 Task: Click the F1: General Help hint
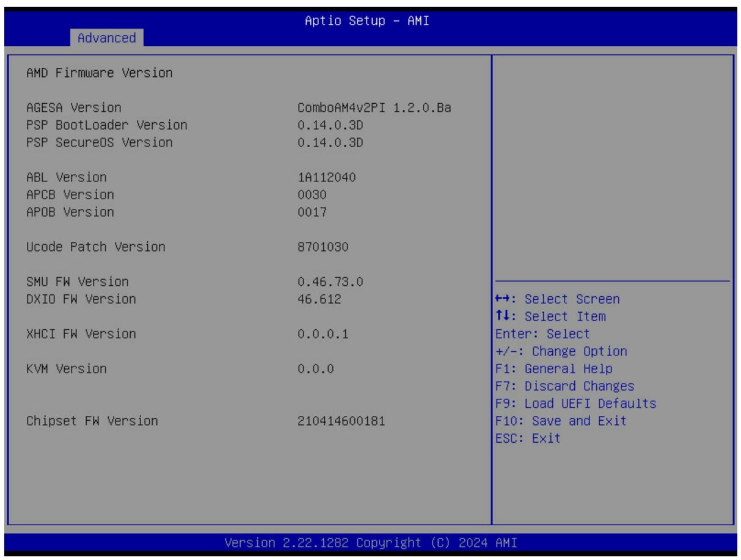click(x=553, y=369)
